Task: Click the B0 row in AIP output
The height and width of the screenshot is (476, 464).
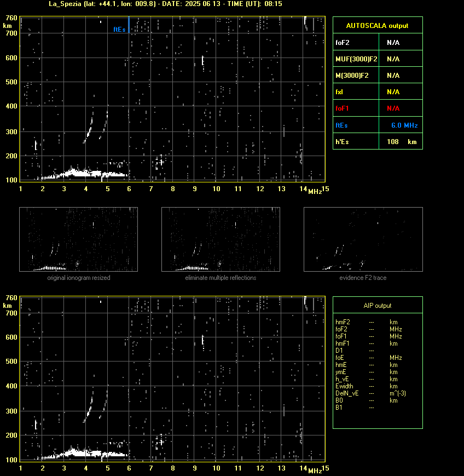Action: [x=367, y=400]
